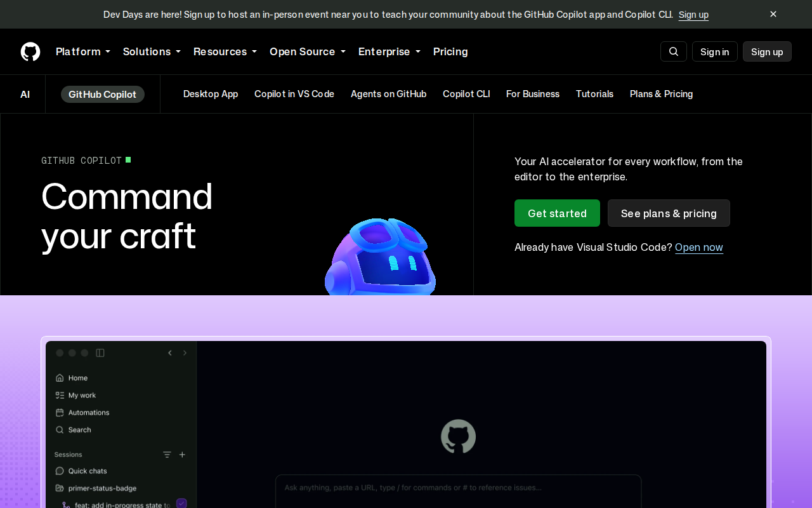Screen dimensions: 812x508
Task: Expand the Enterprise menu
Action: click(x=390, y=51)
